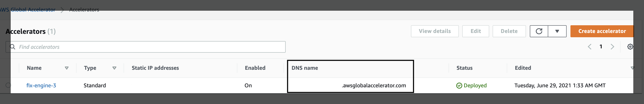The height and width of the screenshot is (104, 644).
Task: Click View details button
Action: pyautogui.click(x=435, y=31)
